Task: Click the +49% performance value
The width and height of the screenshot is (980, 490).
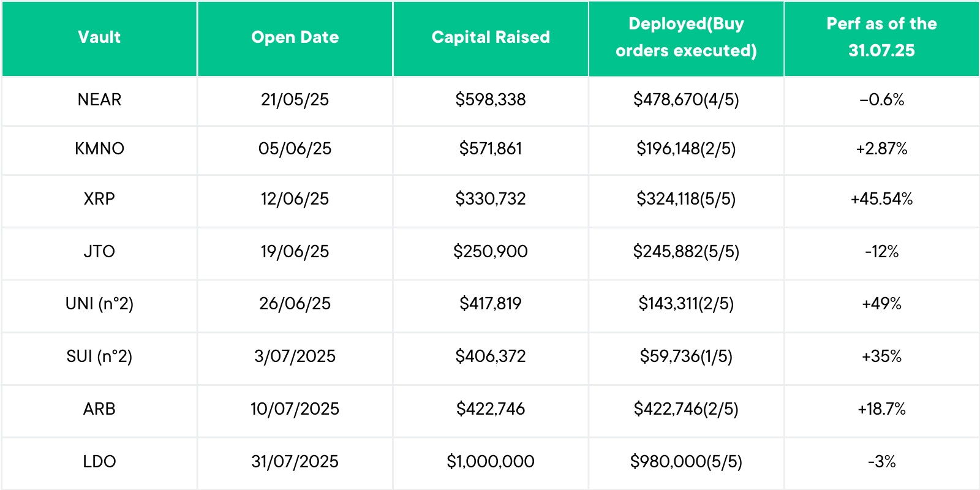Action: tap(881, 304)
